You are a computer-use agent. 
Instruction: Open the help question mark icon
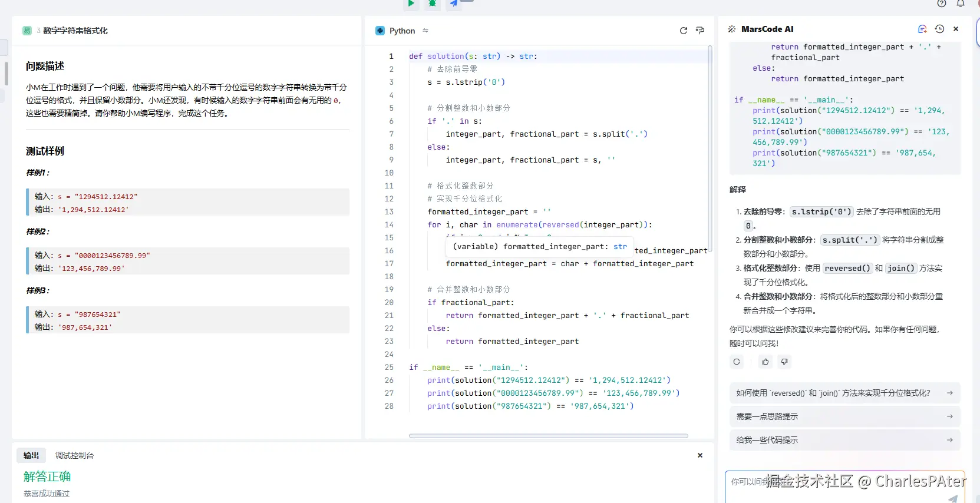(942, 4)
